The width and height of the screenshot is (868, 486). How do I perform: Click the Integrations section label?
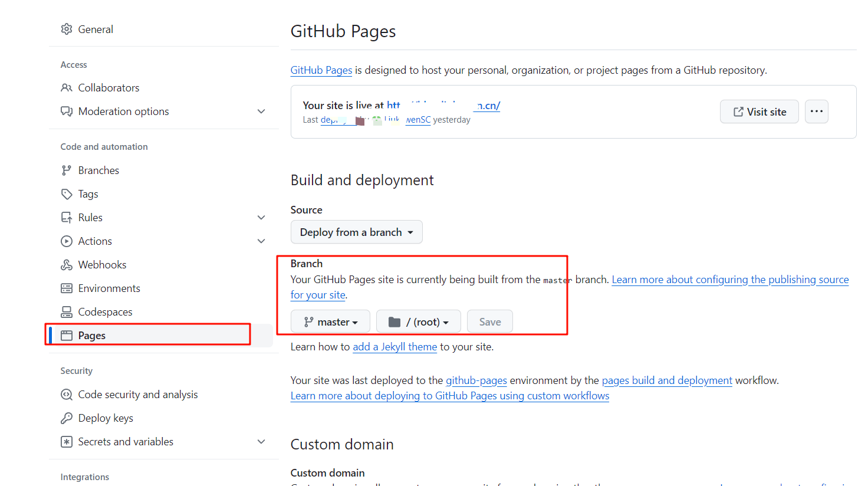[85, 477]
